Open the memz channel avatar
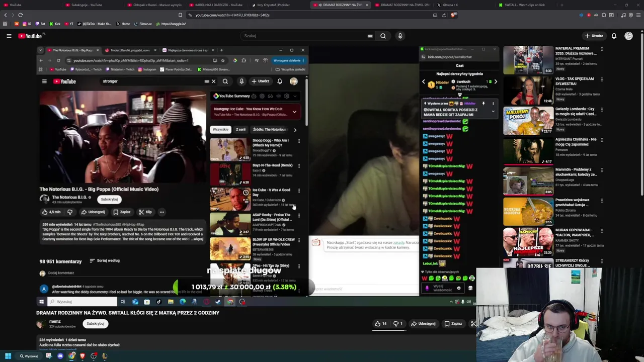The width and height of the screenshot is (644, 362). [40, 324]
